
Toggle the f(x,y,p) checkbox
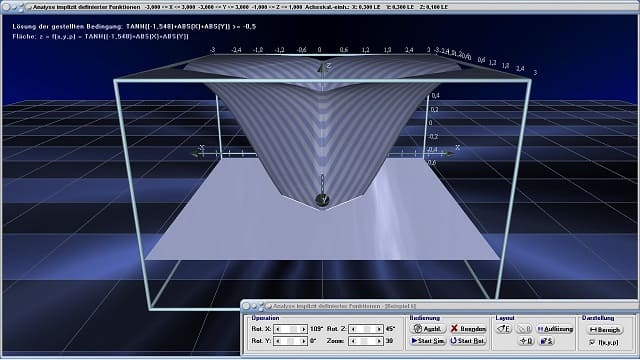click(592, 343)
